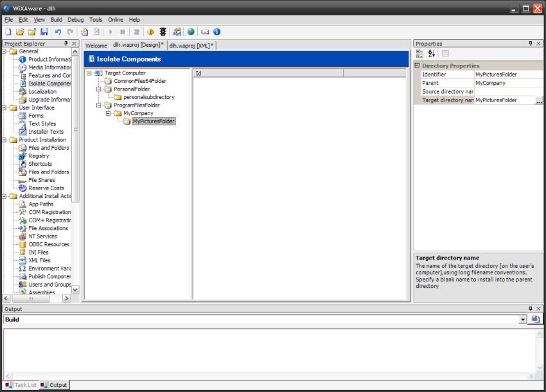This screenshot has width=546, height=392.
Task: Switch to the Welcome tab
Action: click(96, 46)
